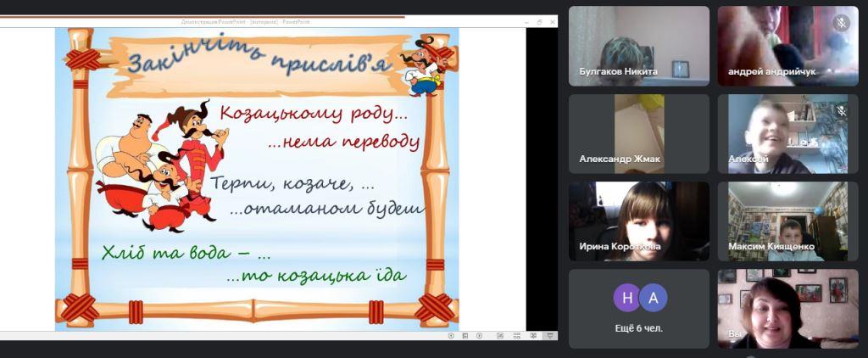868x358 pixels.
Task: Open the 'Ещё 6 чел.' participants tile
Action: click(x=639, y=310)
